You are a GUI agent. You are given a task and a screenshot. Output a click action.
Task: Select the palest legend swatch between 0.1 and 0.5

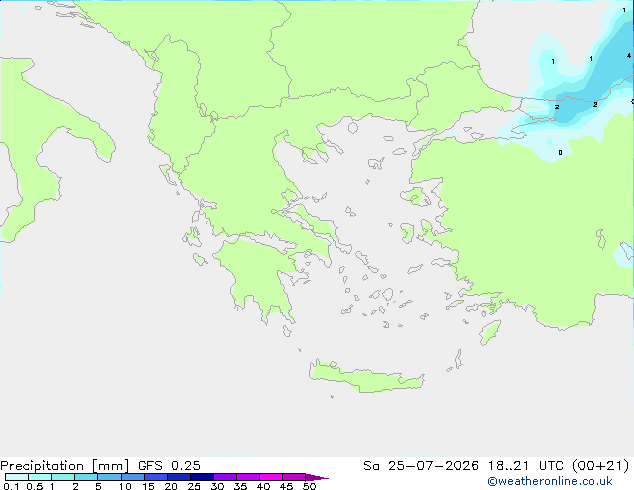(17, 477)
